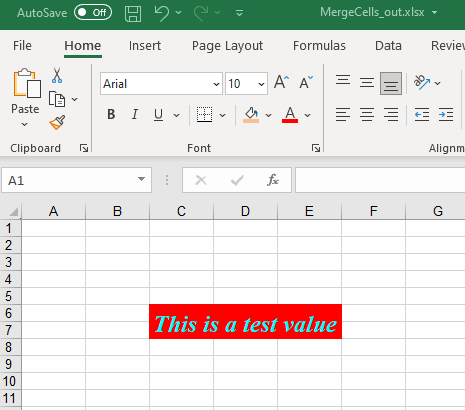Click the Cut scissors icon
The width and height of the screenshot is (465, 410).
point(57,75)
